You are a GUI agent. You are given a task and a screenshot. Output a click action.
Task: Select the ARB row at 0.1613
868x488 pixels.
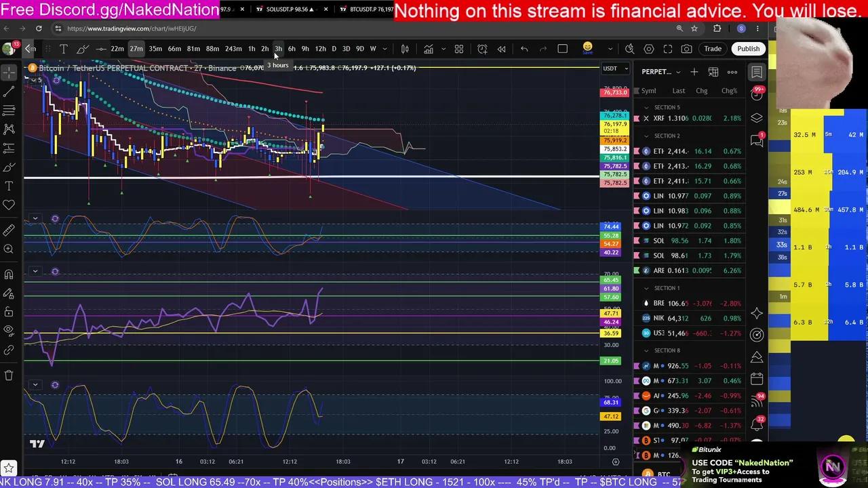689,270
